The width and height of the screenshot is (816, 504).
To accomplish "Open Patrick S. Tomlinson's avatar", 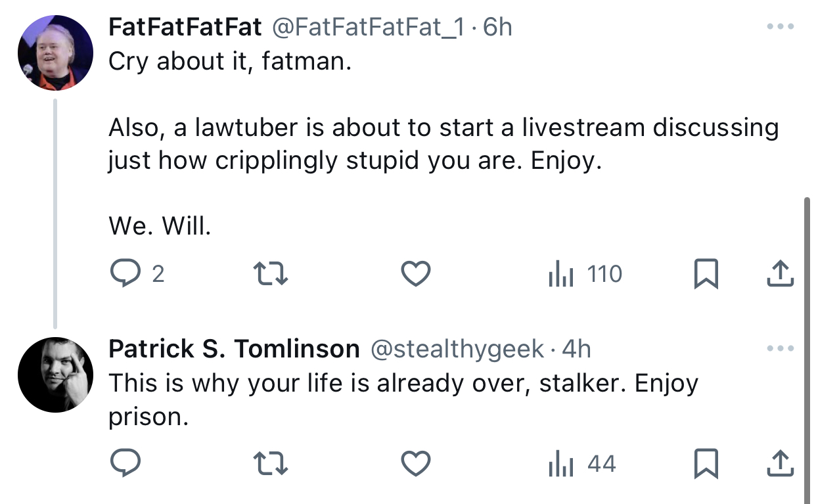I will (55, 375).
